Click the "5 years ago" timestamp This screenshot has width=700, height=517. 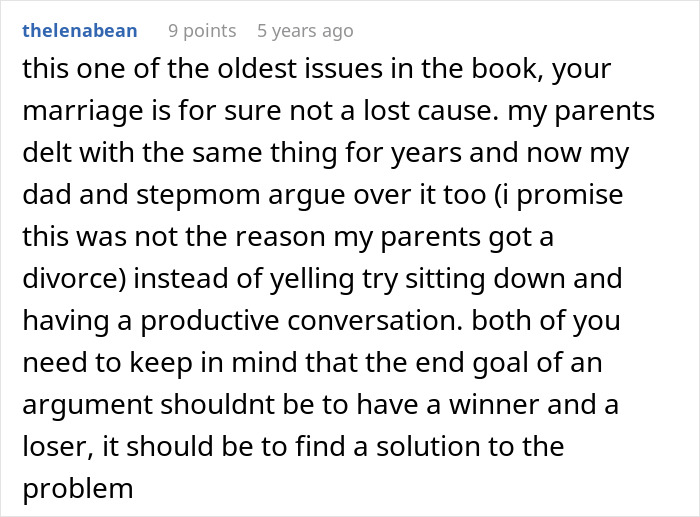click(305, 31)
